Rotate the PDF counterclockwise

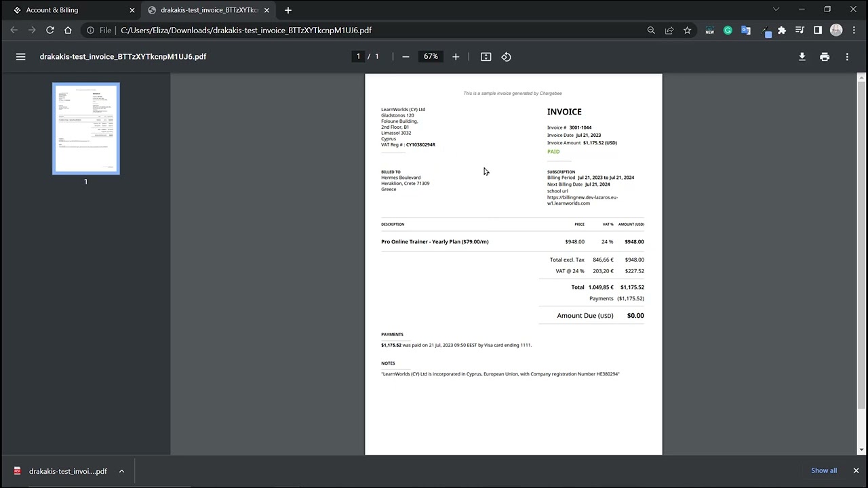pos(506,57)
